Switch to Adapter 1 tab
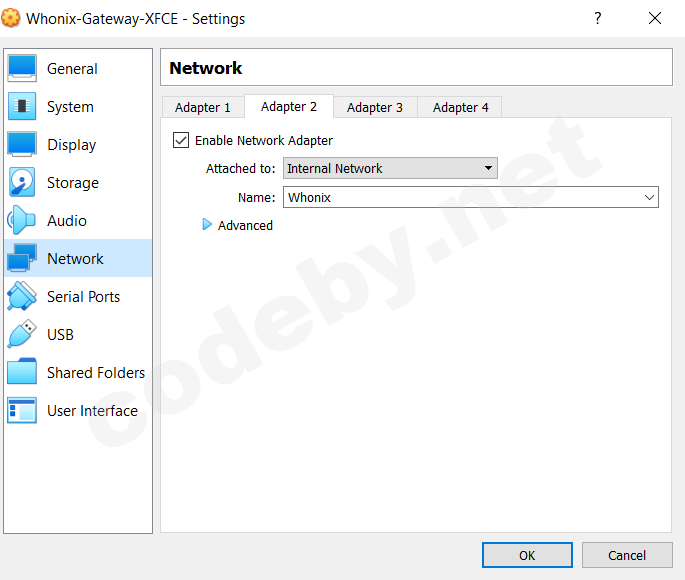 203,107
